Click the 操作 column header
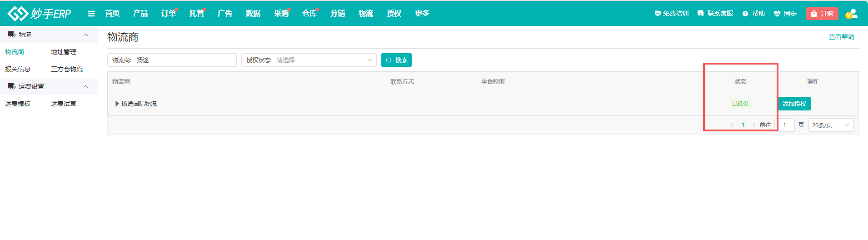 [x=813, y=81]
